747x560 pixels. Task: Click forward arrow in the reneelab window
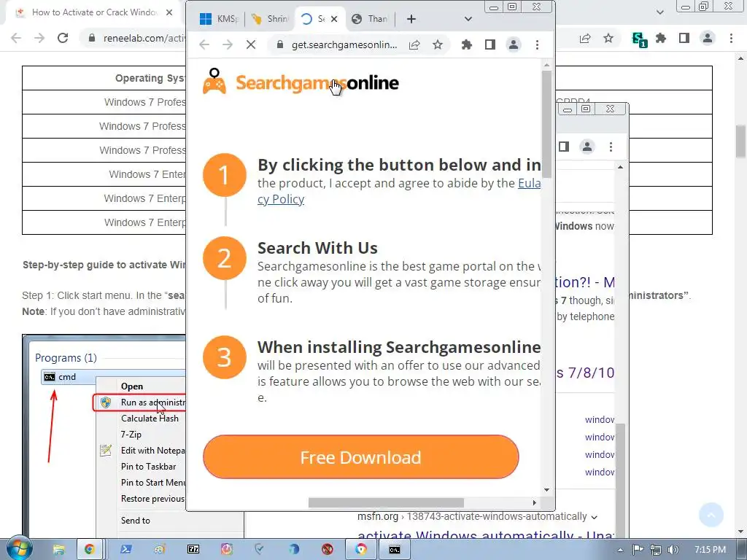click(x=39, y=38)
